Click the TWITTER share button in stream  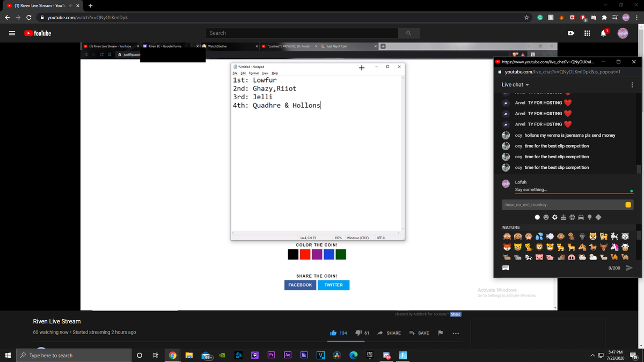point(333,285)
